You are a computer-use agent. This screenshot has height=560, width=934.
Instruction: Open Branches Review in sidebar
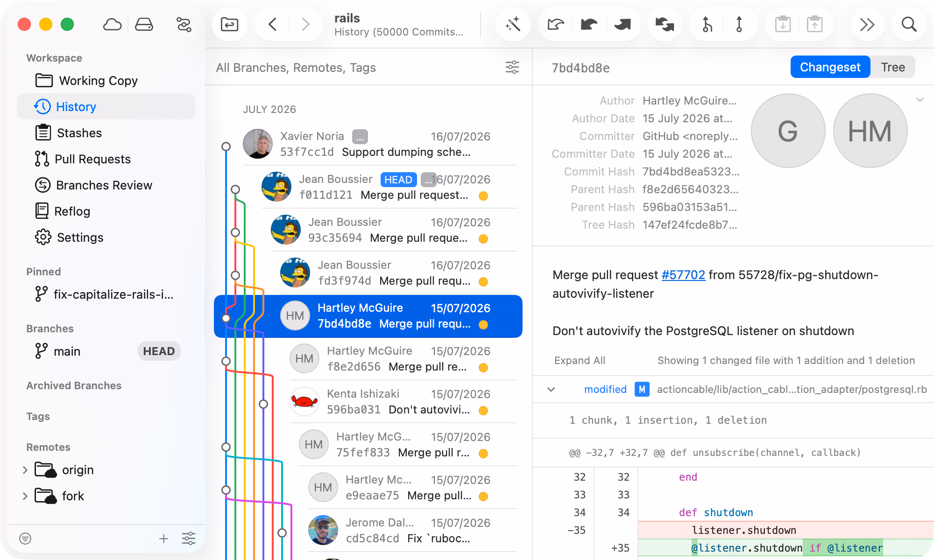click(x=106, y=185)
